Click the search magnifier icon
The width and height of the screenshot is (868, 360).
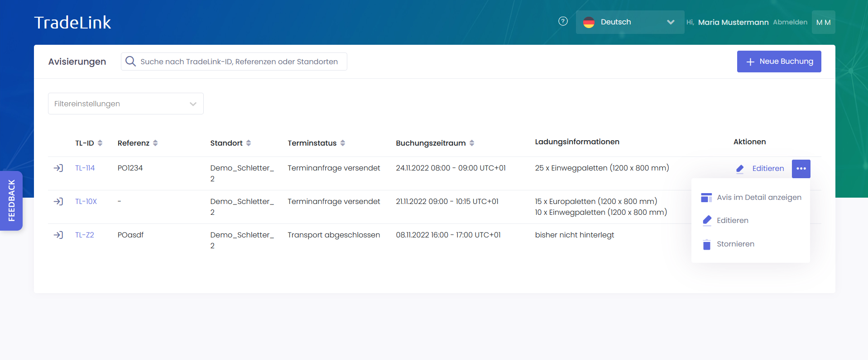[130, 62]
